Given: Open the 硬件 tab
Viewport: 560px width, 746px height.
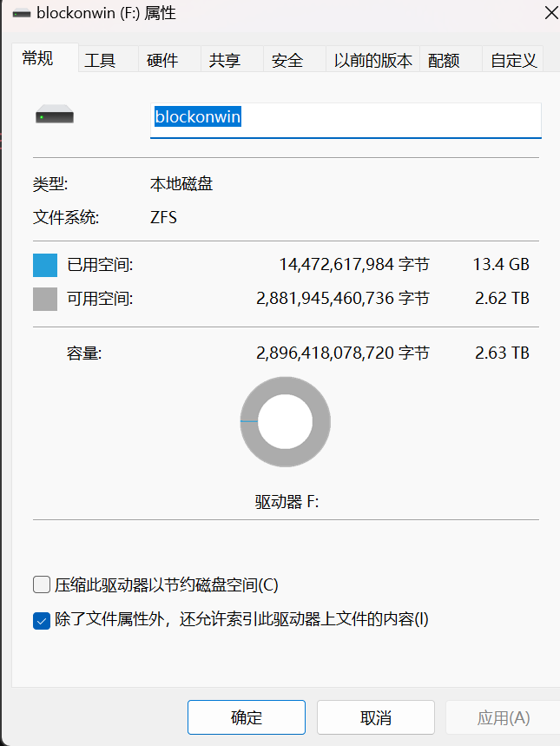Looking at the screenshot, I should coord(162,60).
